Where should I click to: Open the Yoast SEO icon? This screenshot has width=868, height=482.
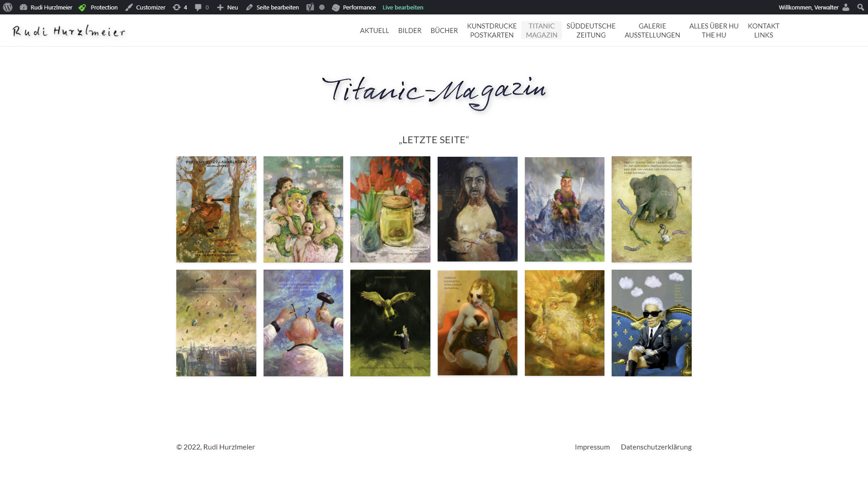tap(310, 7)
